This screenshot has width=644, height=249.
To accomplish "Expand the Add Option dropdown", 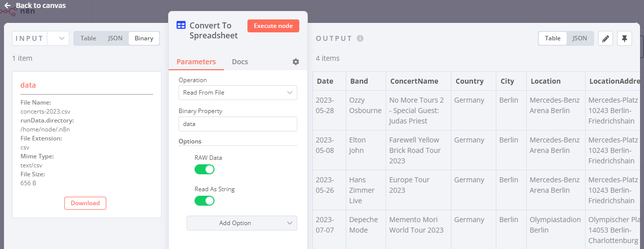I will click(241, 223).
